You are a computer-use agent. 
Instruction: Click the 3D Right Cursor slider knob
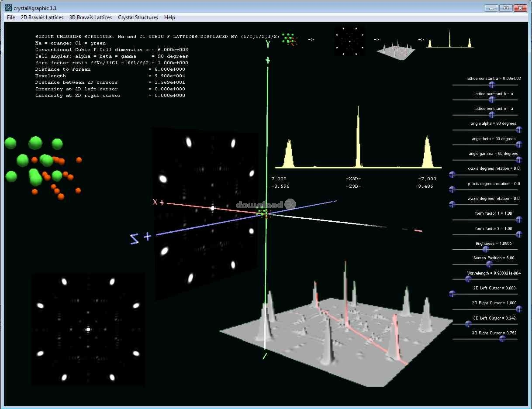click(502, 339)
